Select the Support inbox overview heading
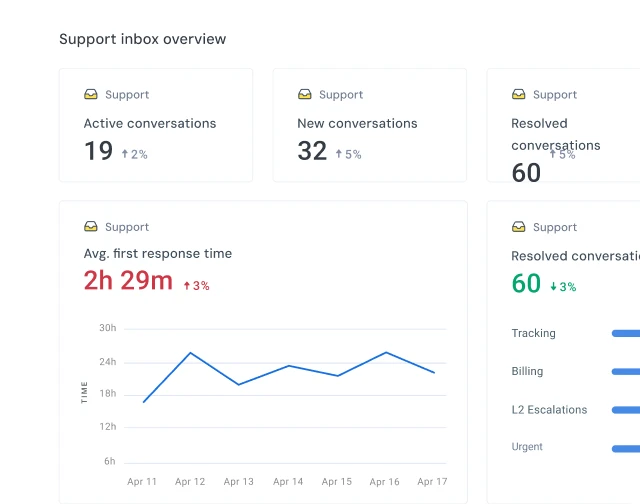Viewport: 640px width, 504px height. click(x=142, y=39)
